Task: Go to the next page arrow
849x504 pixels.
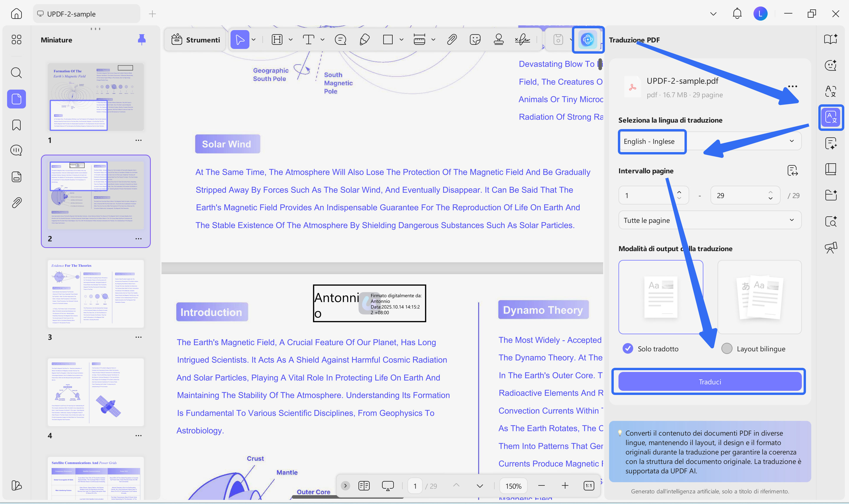Action: 480,486
